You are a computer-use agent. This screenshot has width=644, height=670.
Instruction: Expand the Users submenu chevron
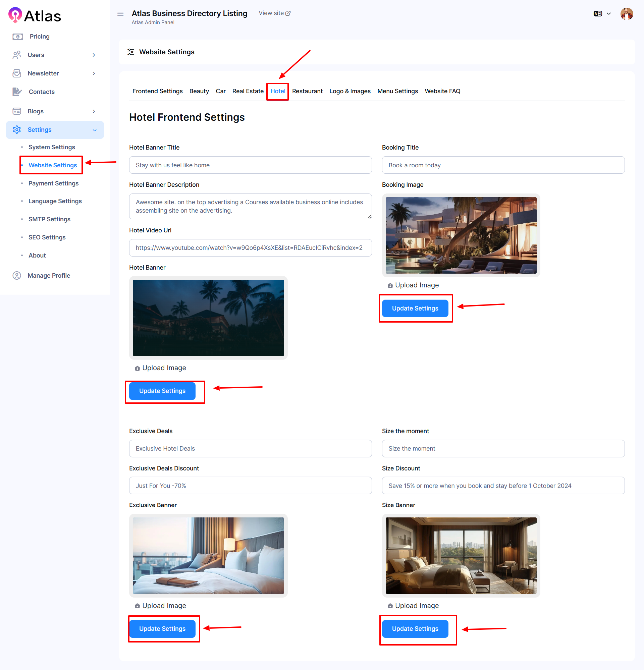coord(94,55)
